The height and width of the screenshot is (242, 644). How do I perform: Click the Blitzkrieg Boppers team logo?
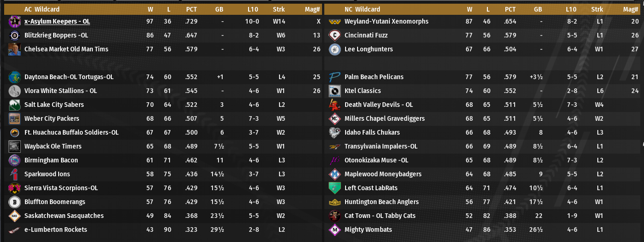[14, 36]
